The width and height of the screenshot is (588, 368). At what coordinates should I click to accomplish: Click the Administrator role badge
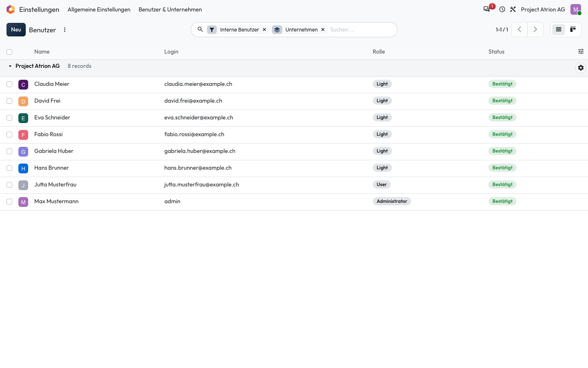click(x=392, y=201)
